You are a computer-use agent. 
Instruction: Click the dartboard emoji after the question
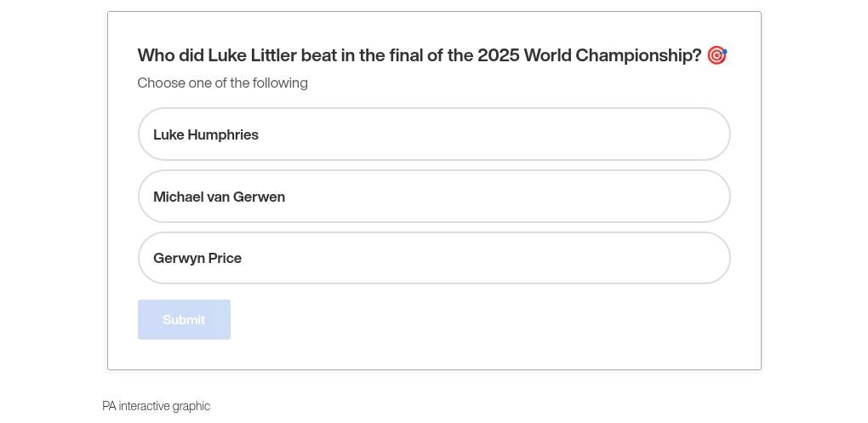coord(717,55)
